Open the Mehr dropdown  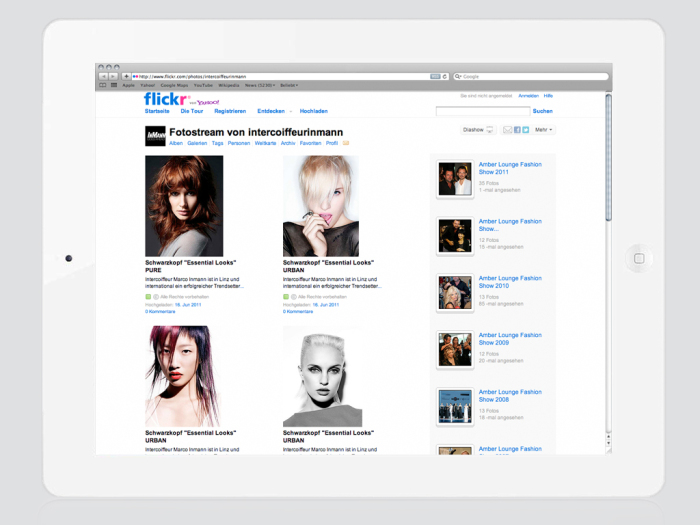pyautogui.click(x=543, y=129)
